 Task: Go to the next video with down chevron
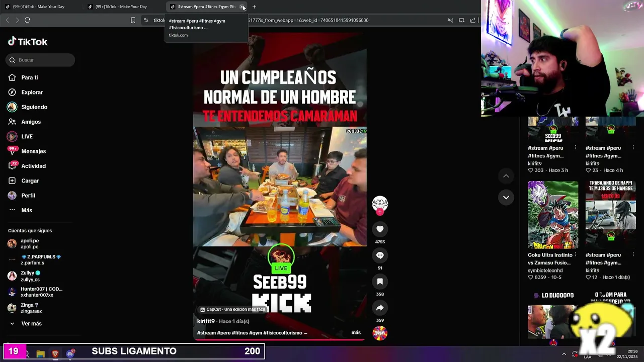(506, 197)
